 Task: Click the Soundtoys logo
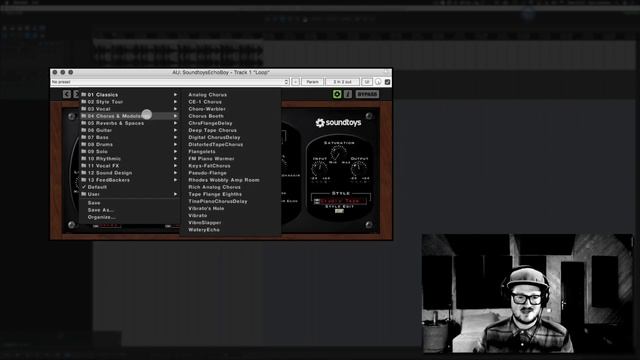click(x=338, y=122)
